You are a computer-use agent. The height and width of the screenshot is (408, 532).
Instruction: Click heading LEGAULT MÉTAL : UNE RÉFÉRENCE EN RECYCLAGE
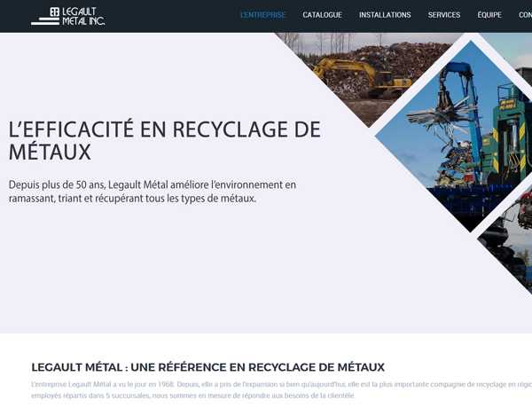click(x=207, y=367)
